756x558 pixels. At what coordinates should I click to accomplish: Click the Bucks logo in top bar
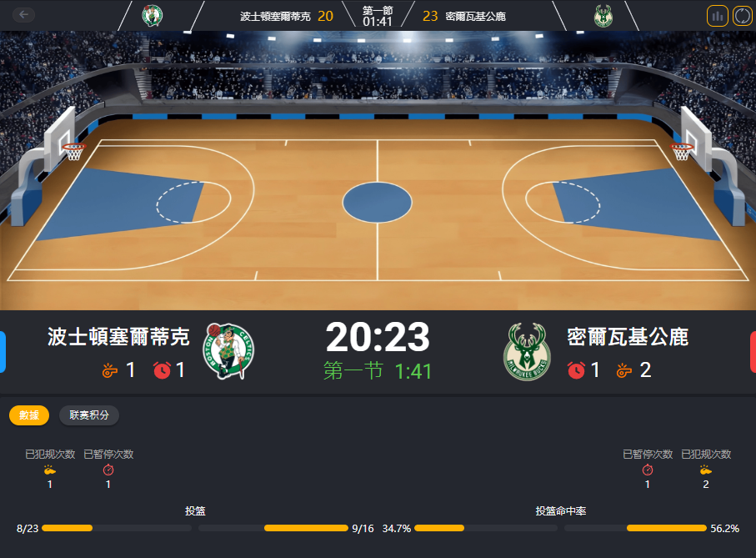pos(603,16)
